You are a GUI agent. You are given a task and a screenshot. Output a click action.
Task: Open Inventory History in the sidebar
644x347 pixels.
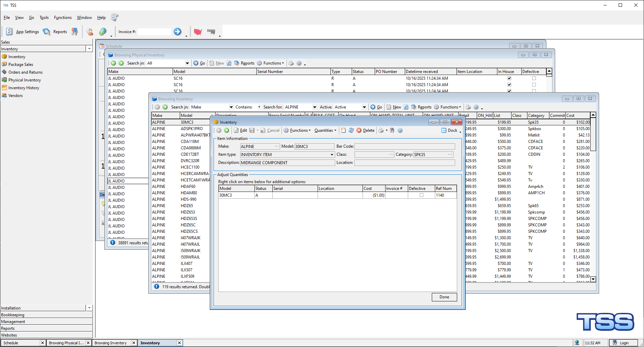pos(24,88)
